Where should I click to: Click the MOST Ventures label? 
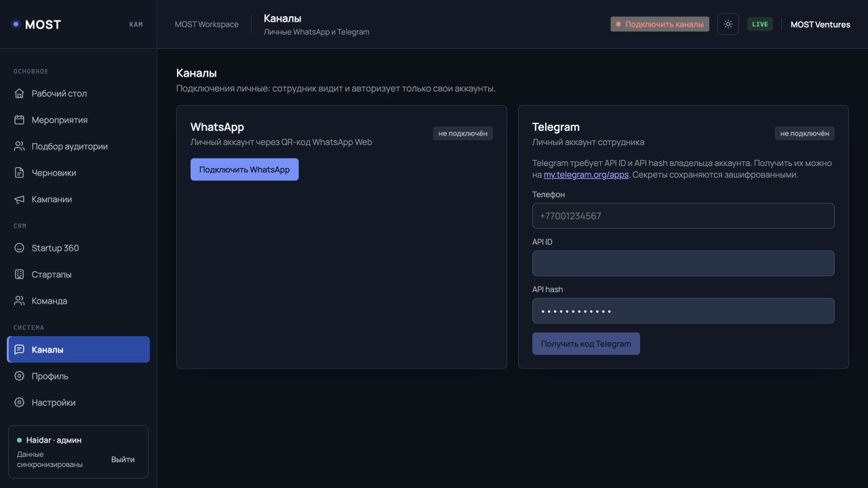click(821, 24)
